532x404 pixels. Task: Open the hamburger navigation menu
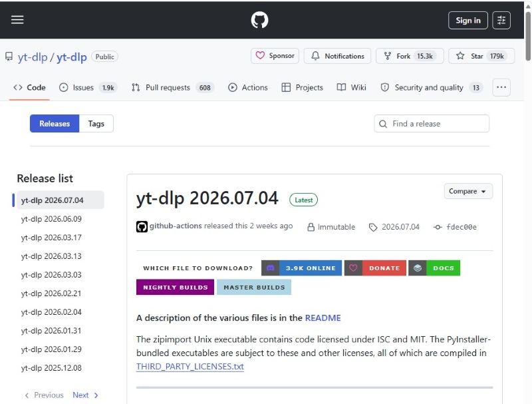tap(17, 20)
